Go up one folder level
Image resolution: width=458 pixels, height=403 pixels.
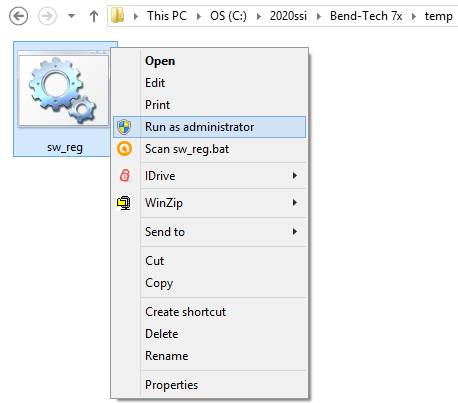tap(94, 16)
